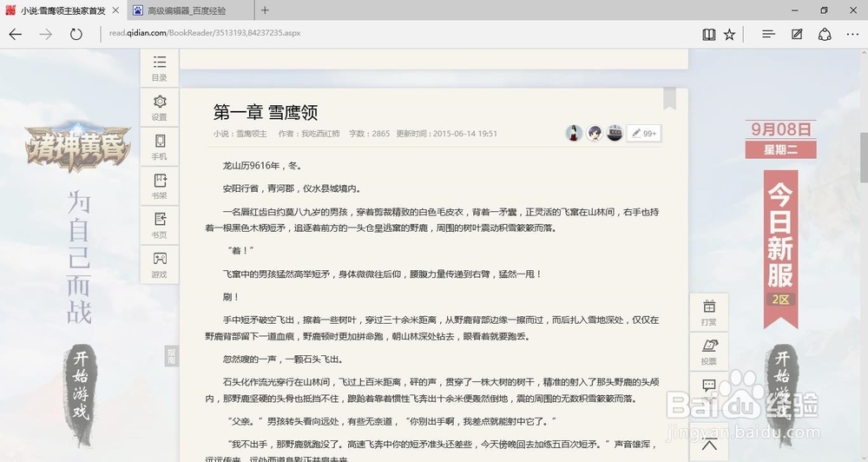Click the 指南 guide tab
This screenshot has width=868, height=462.
(x=172, y=356)
